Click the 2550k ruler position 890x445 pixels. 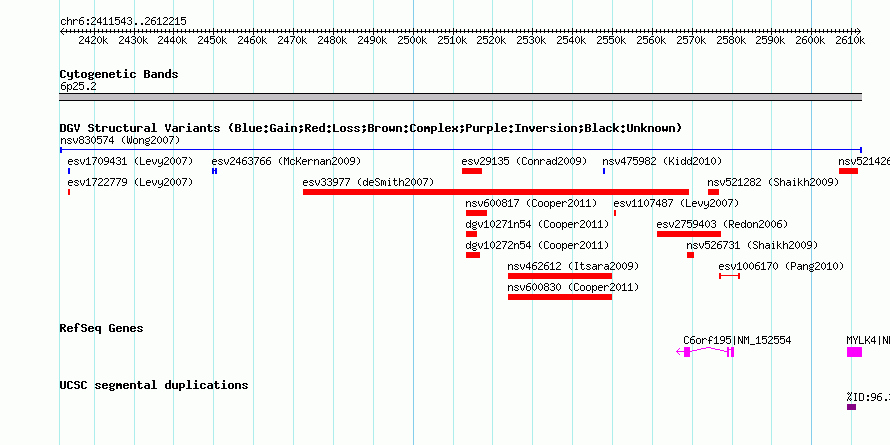click(x=611, y=40)
